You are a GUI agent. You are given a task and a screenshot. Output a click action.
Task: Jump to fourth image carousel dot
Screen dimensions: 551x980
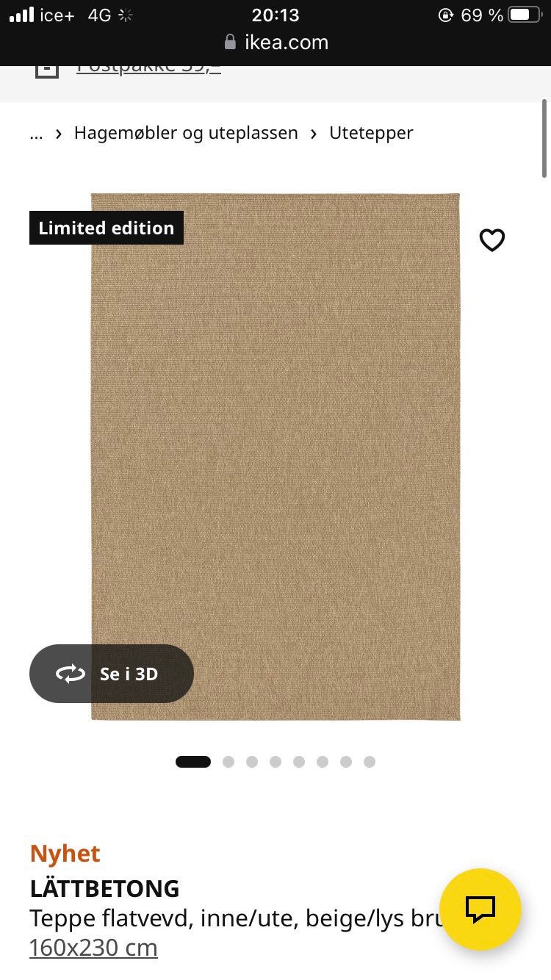pyautogui.click(x=275, y=762)
